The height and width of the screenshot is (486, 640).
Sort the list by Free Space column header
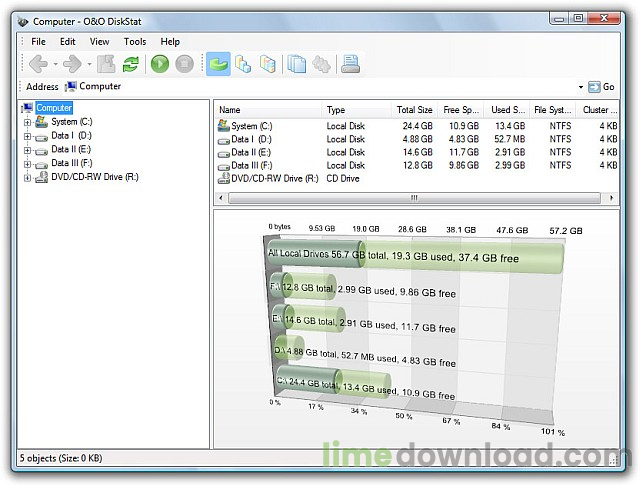(x=463, y=110)
